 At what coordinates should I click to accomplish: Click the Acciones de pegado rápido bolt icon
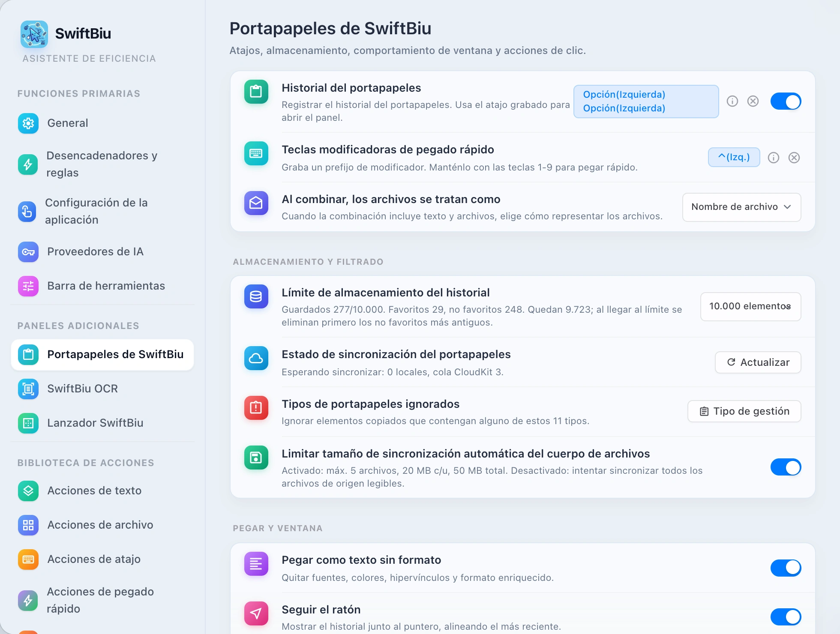pos(28,601)
